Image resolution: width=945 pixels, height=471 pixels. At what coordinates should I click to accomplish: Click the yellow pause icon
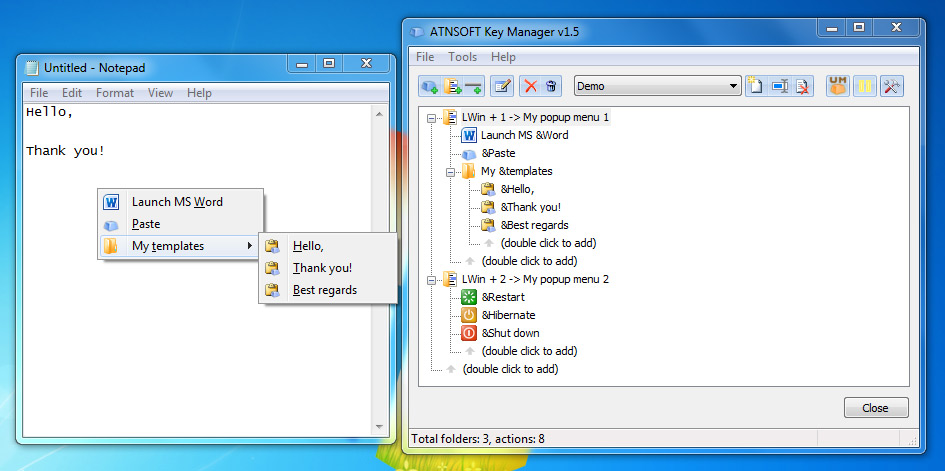click(x=865, y=86)
